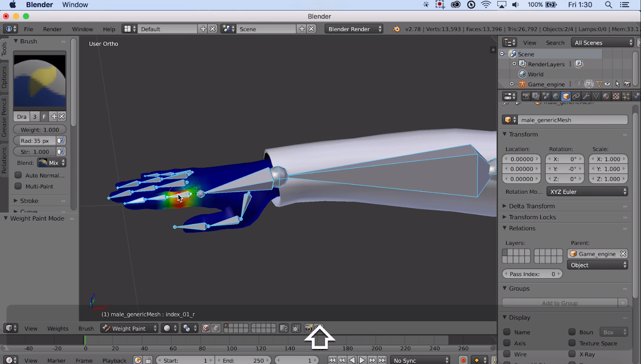Open the No Sync playback dropdown

(x=420, y=360)
